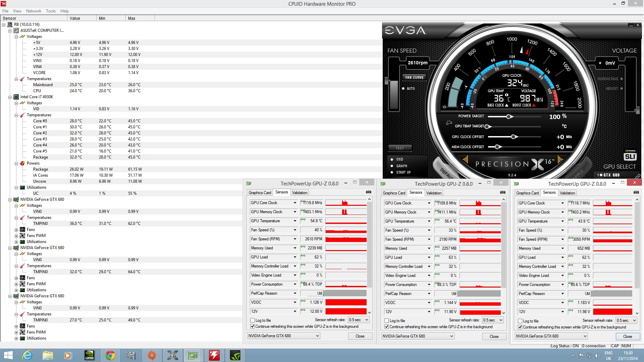Click the volume speaker tray icon

coord(597,356)
